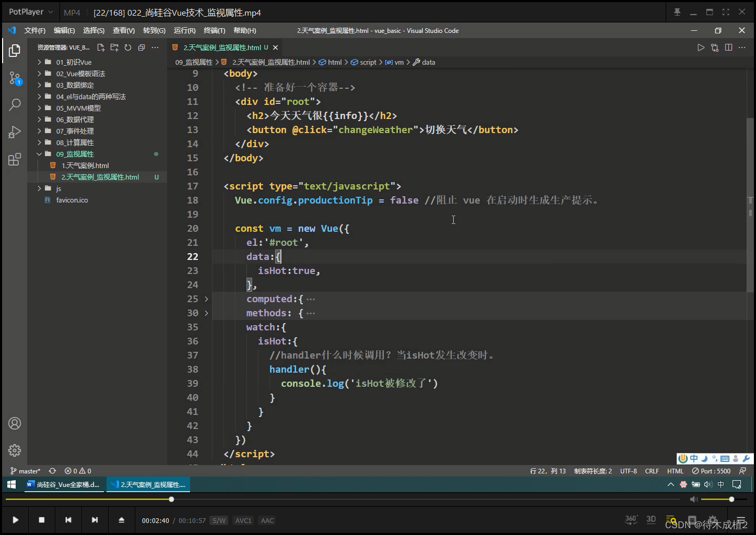Open the Manage gear in the activity bar
The image size is (756, 535).
coord(15,450)
